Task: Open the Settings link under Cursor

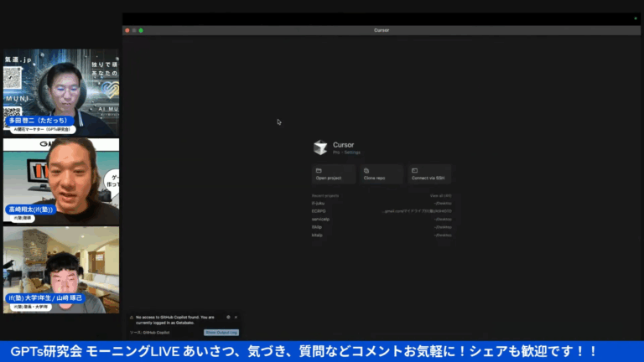Action: click(352, 153)
